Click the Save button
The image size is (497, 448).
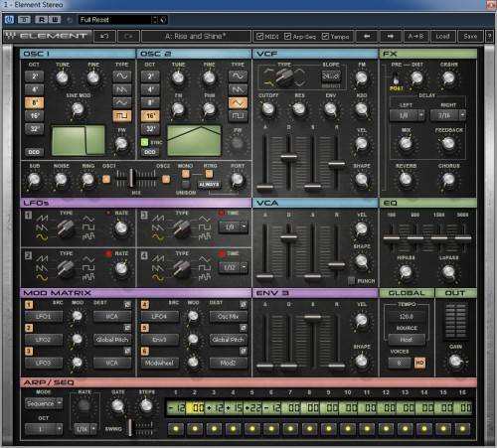[x=470, y=36]
